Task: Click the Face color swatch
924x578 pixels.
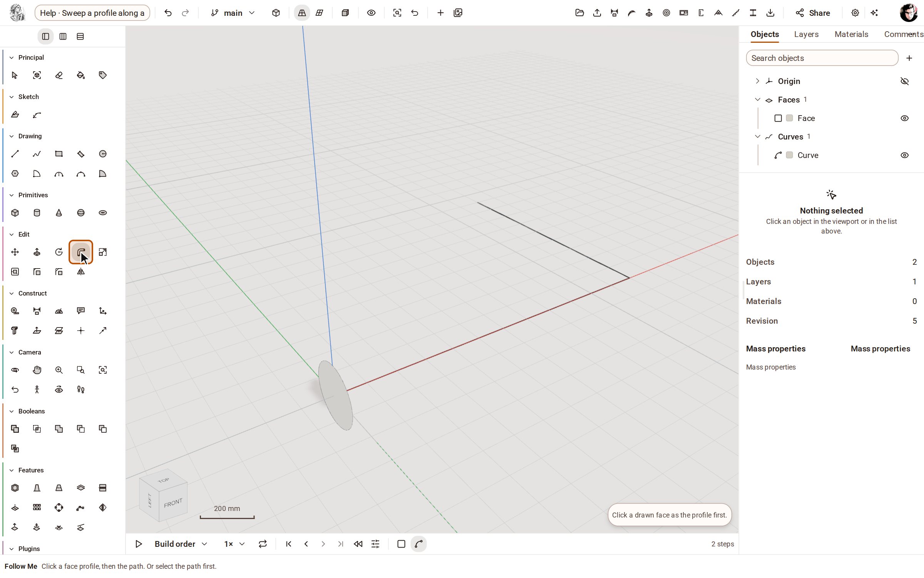Action: [789, 118]
